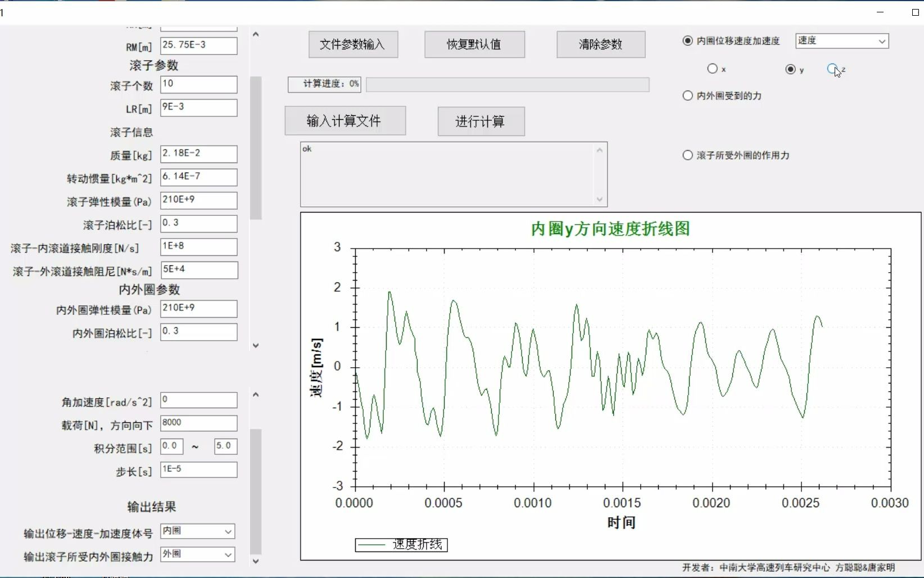Click the 质量[kg] input field

click(199, 154)
